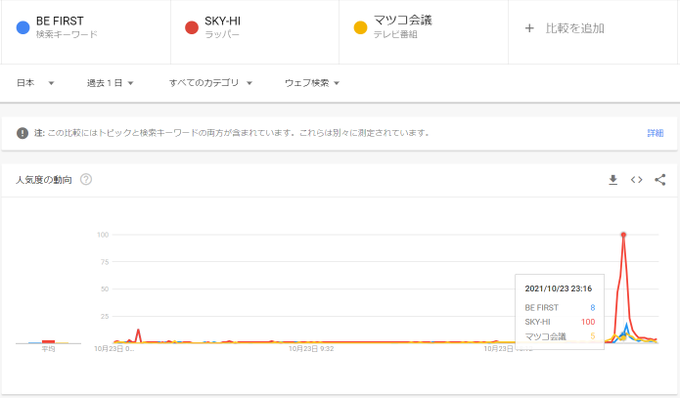The image size is (680, 398).
Task: Click the plus icon to add comparison
Action: [529, 29]
